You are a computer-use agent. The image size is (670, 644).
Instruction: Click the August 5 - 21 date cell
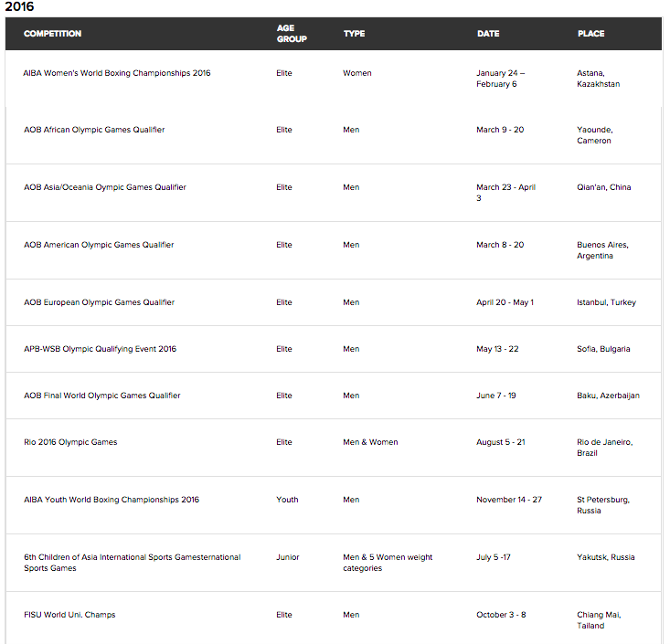click(501, 442)
